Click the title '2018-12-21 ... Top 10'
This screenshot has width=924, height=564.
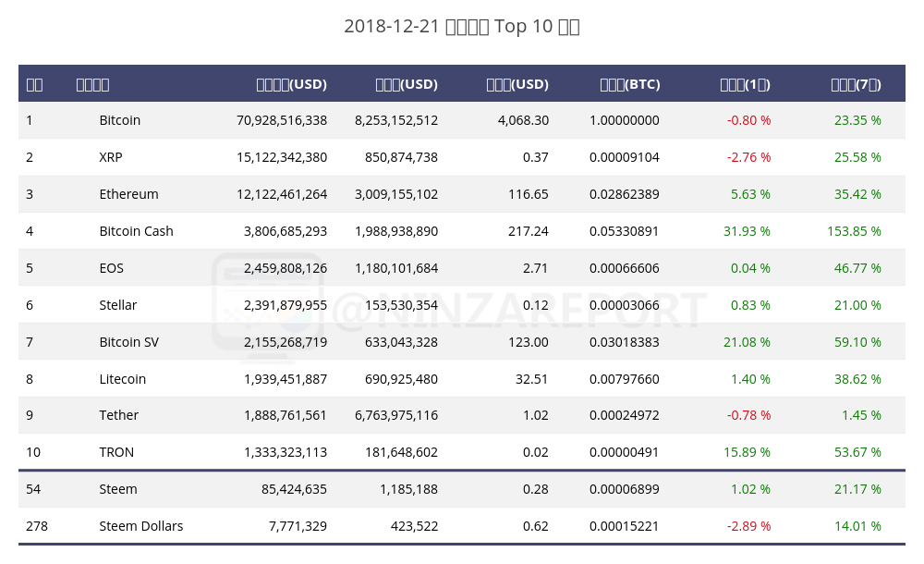(x=462, y=27)
